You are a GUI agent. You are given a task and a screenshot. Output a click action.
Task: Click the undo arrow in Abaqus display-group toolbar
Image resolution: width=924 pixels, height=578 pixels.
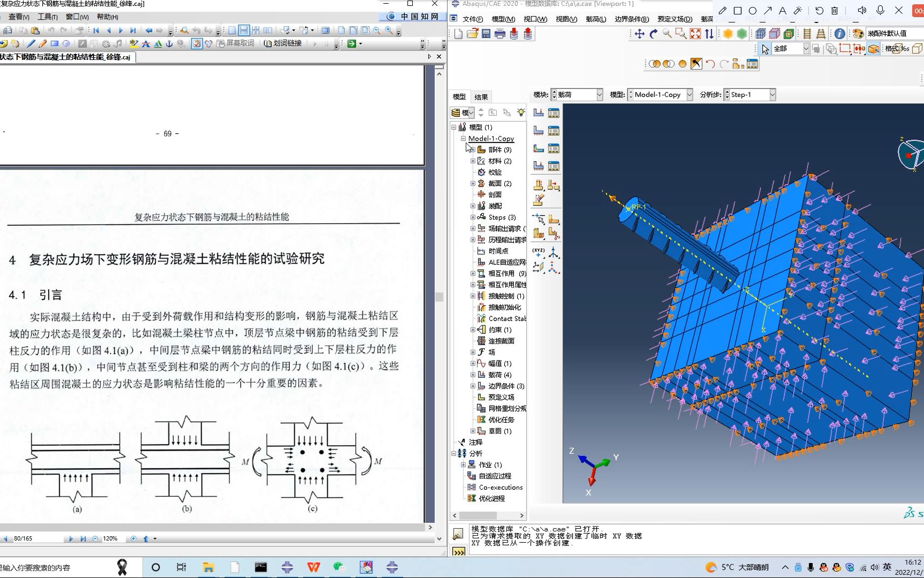pos(710,64)
